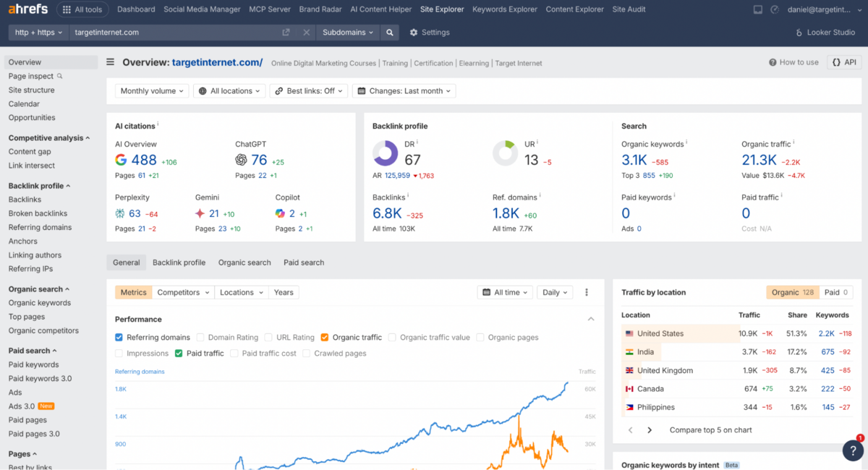Open Keywords Explorer in the top navigation
The height and width of the screenshot is (470, 868).
coord(505,9)
